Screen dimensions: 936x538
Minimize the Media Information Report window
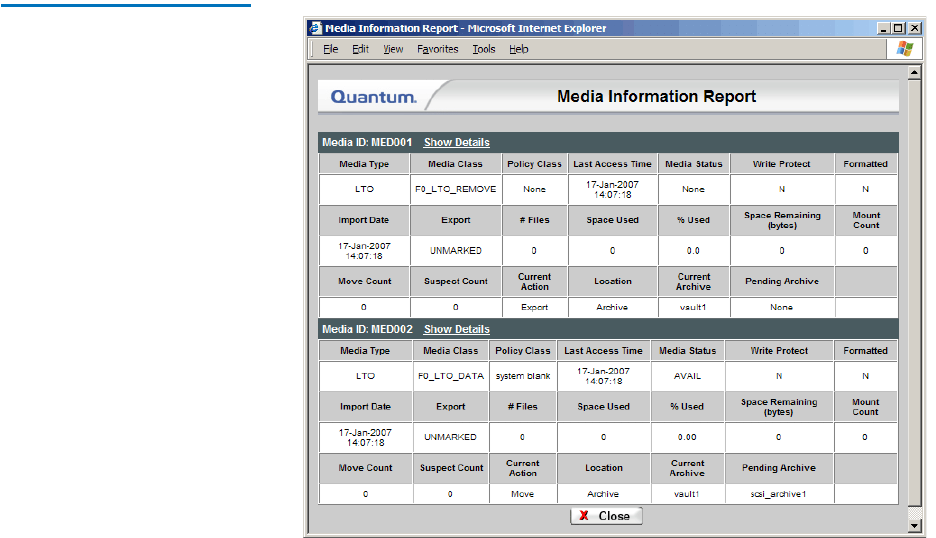[x=883, y=28]
